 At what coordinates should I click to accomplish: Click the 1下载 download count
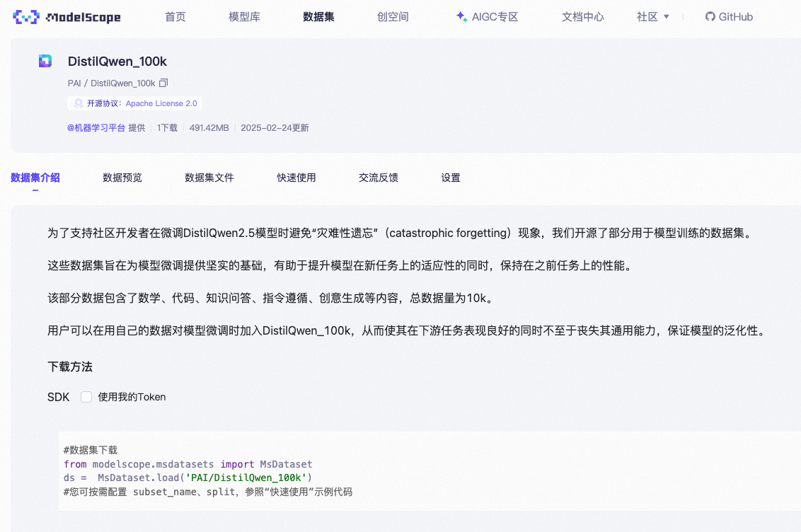click(167, 127)
